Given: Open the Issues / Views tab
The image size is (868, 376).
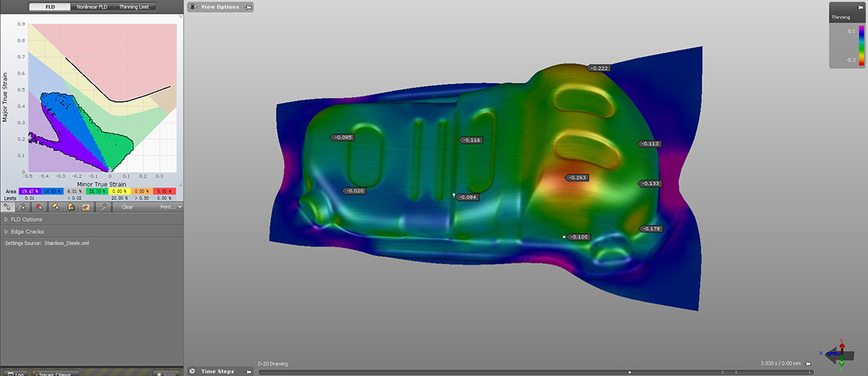Looking at the screenshot, I should [x=55, y=374].
